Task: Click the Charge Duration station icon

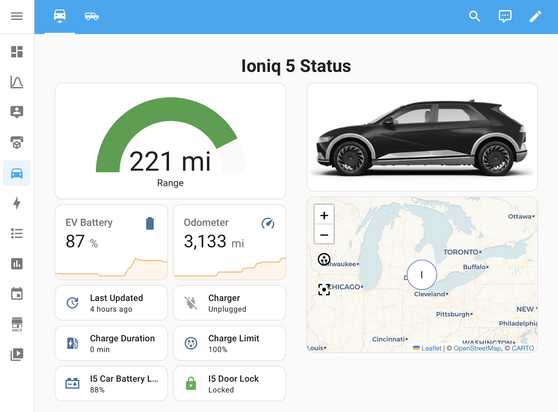Action: (73, 343)
